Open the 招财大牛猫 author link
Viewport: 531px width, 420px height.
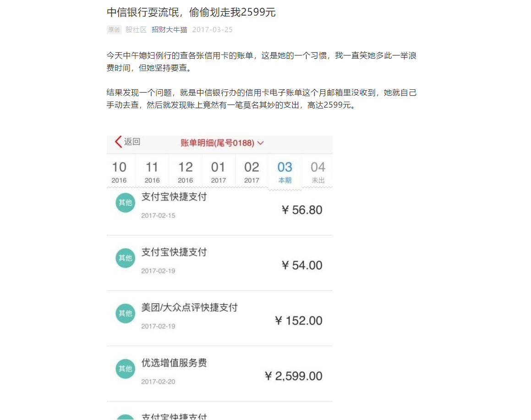[x=170, y=29]
